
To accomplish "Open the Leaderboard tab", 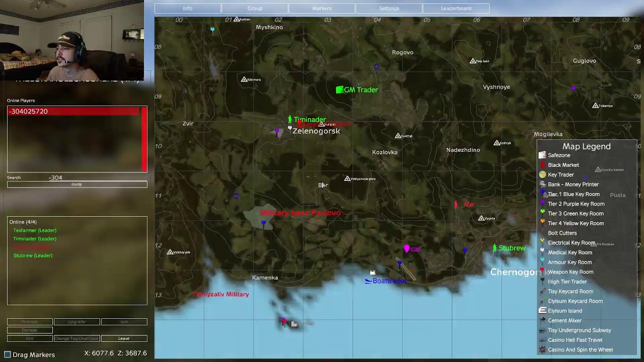I will click(x=456, y=9).
